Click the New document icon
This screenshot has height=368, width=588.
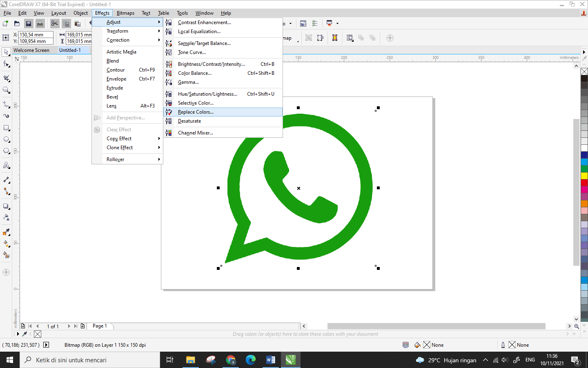6,24
